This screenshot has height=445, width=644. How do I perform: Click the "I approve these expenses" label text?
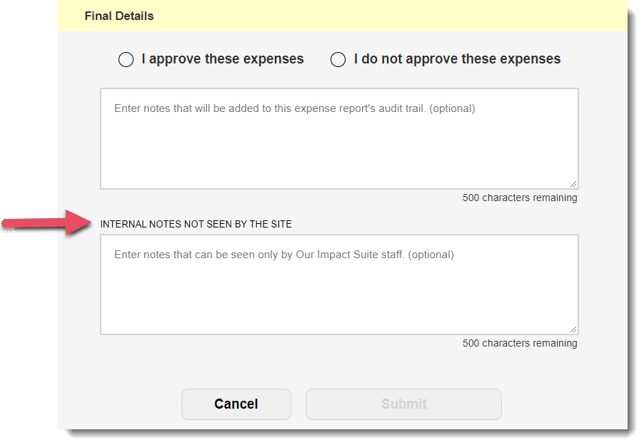tap(222, 59)
